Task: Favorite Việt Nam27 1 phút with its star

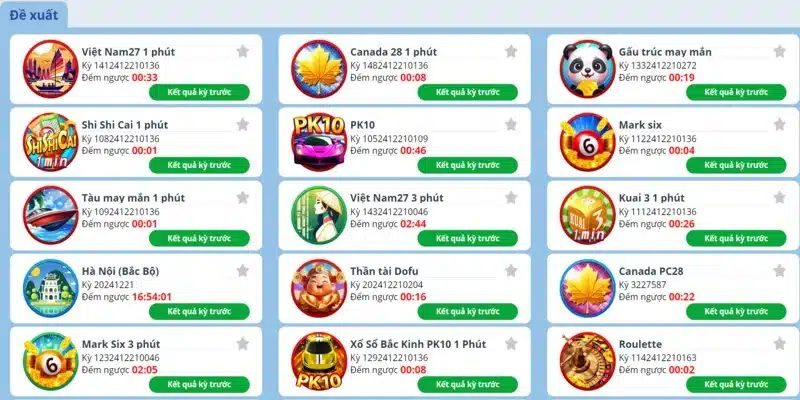Action: click(x=243, y=51)
